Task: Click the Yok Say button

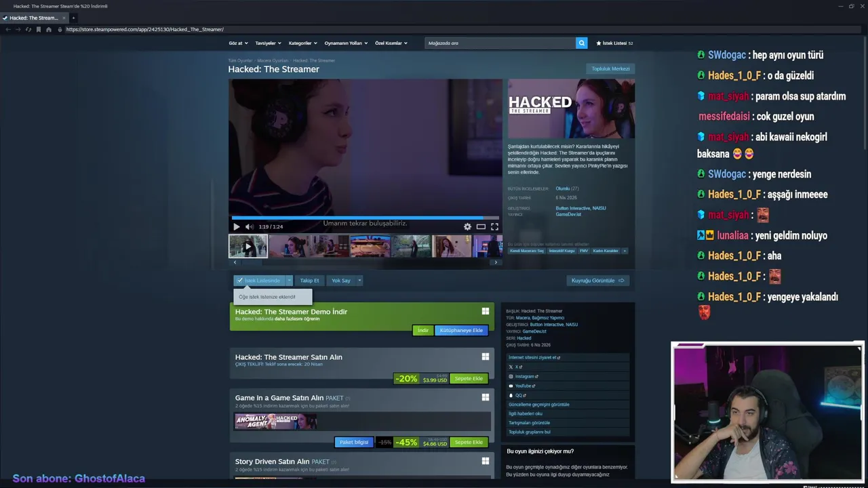Action: 341,281
